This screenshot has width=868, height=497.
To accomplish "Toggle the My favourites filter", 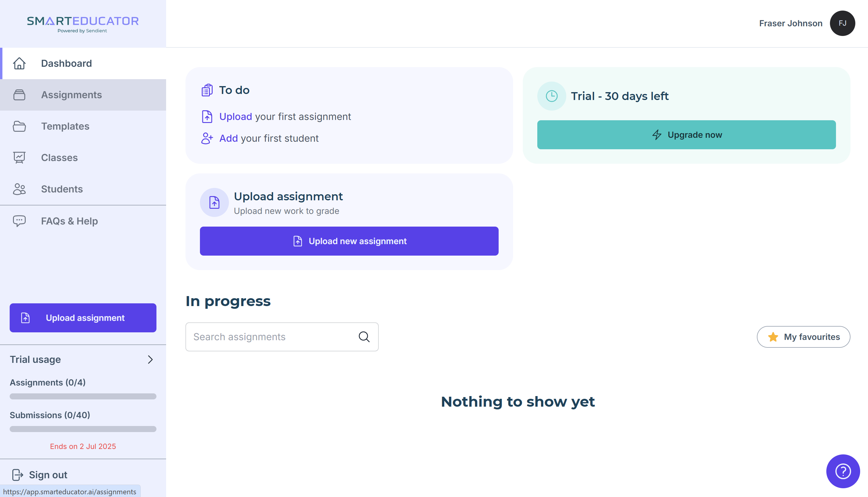I will (x=803, y=337).
